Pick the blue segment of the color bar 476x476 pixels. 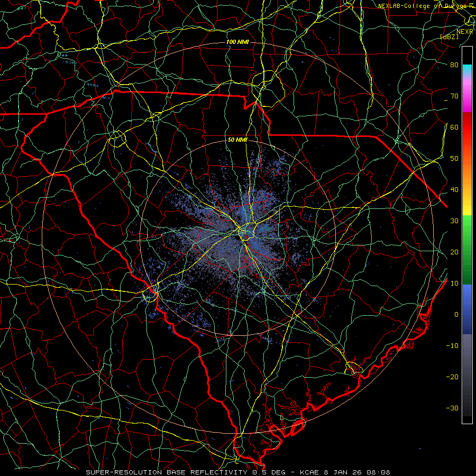(467, 309)
